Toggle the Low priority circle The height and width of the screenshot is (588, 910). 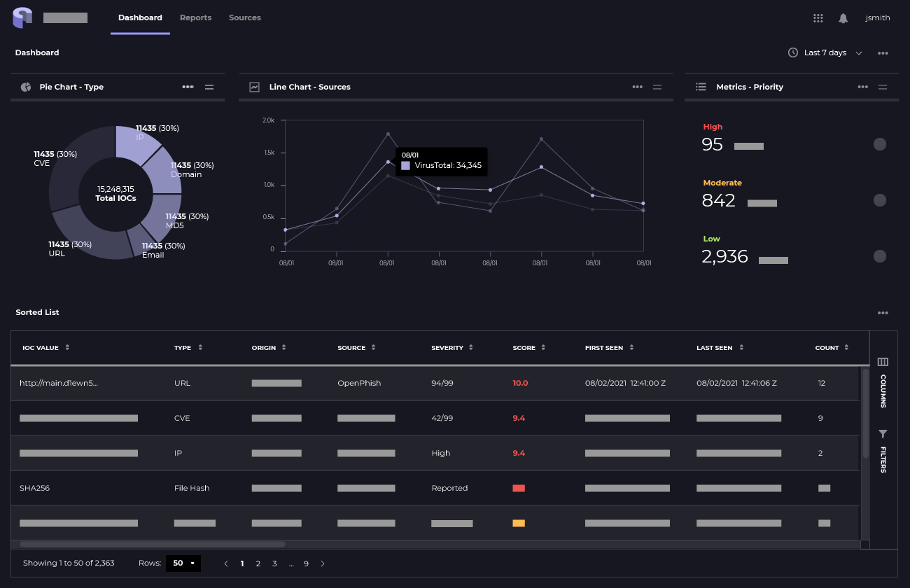pyautogui.click(x=880, y=256)
